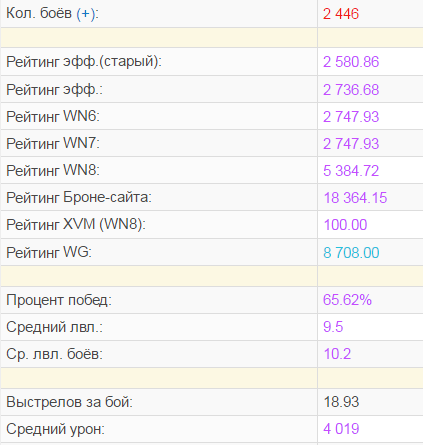Screen dimensions: 423x445
Task: Select the battles count value 2 446
Action: pos(341,14)
